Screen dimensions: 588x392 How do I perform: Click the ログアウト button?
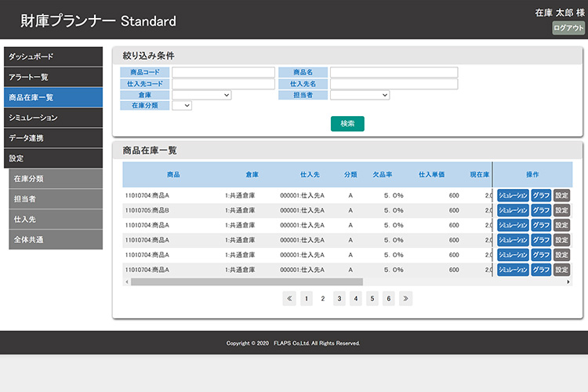(x=568, y=28)
